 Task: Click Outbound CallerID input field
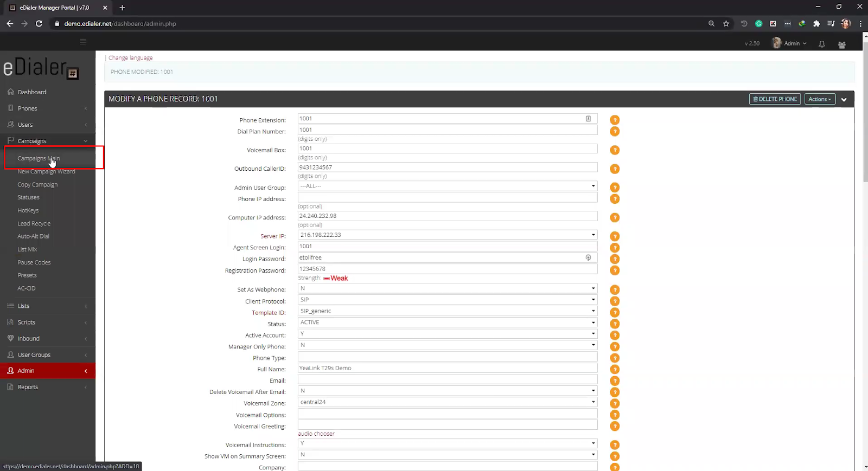pos(448,167)
